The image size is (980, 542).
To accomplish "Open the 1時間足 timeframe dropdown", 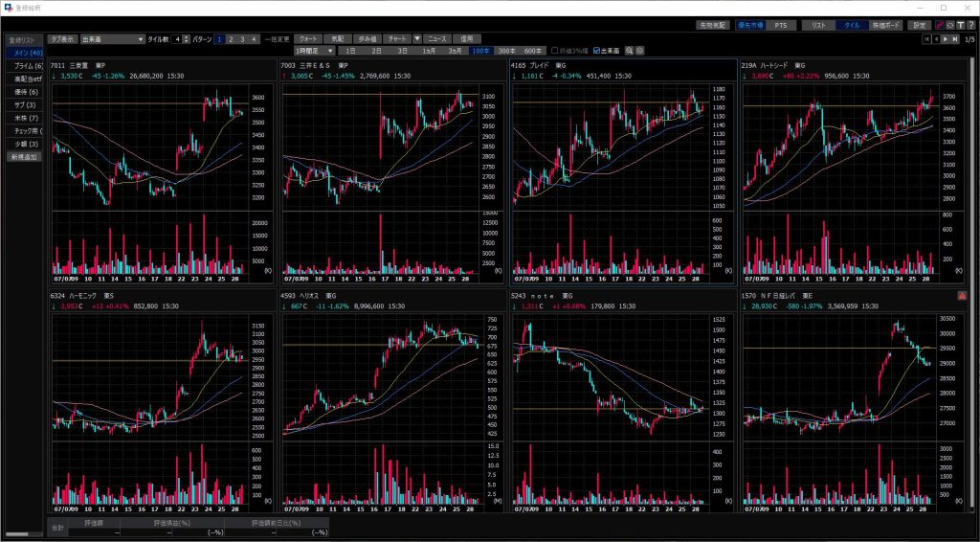I will [x=330, y=50].
